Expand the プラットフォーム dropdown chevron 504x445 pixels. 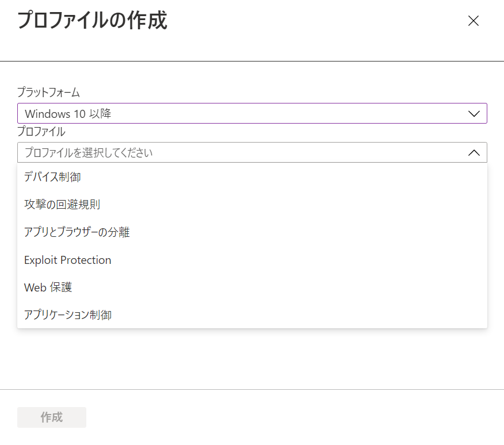point(474,113)
